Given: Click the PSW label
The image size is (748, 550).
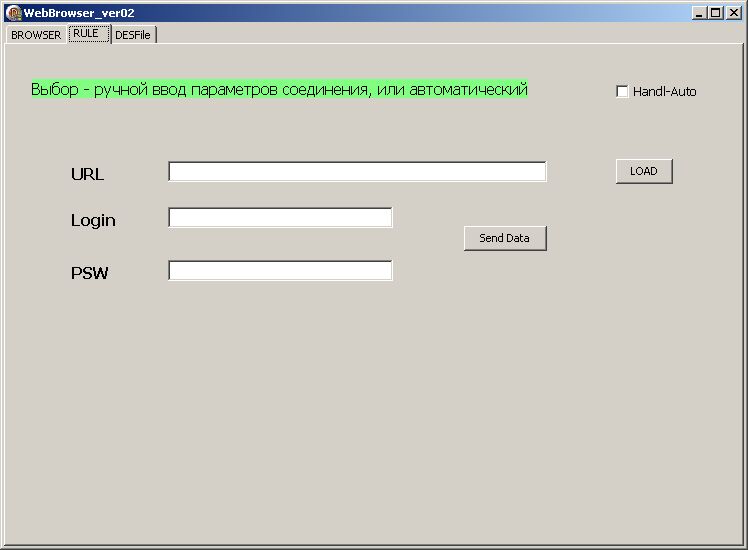Looking at the screenshot, I should coord(90,273).
